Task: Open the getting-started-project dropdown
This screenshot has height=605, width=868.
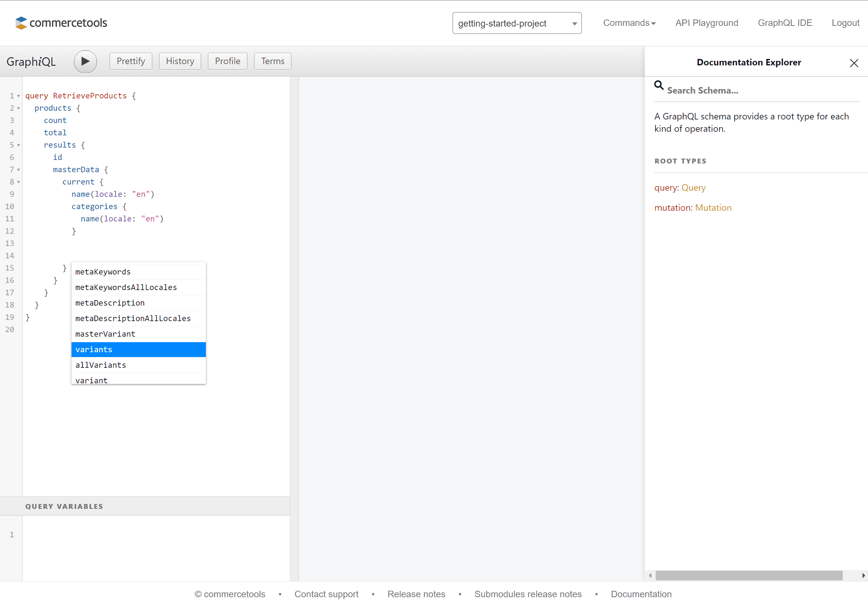Action: [517, 23]
